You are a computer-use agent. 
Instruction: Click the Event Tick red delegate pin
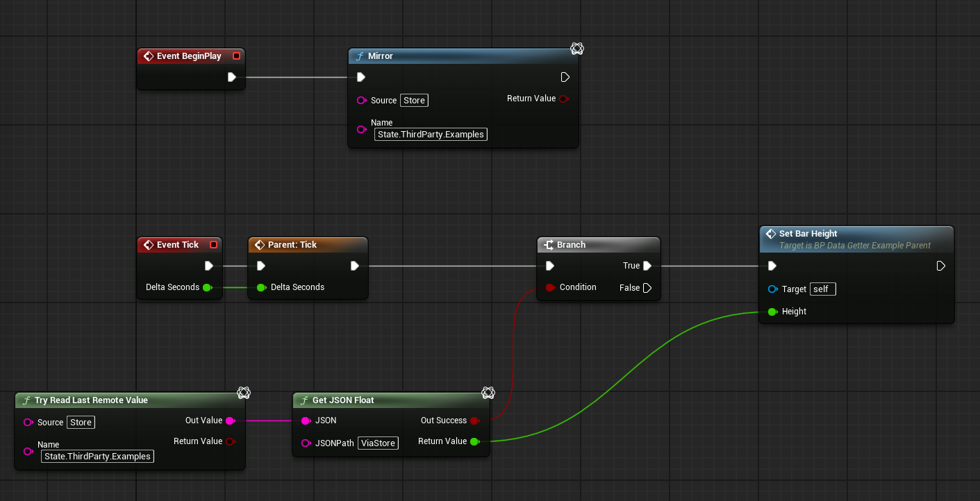tap(213, 245)
